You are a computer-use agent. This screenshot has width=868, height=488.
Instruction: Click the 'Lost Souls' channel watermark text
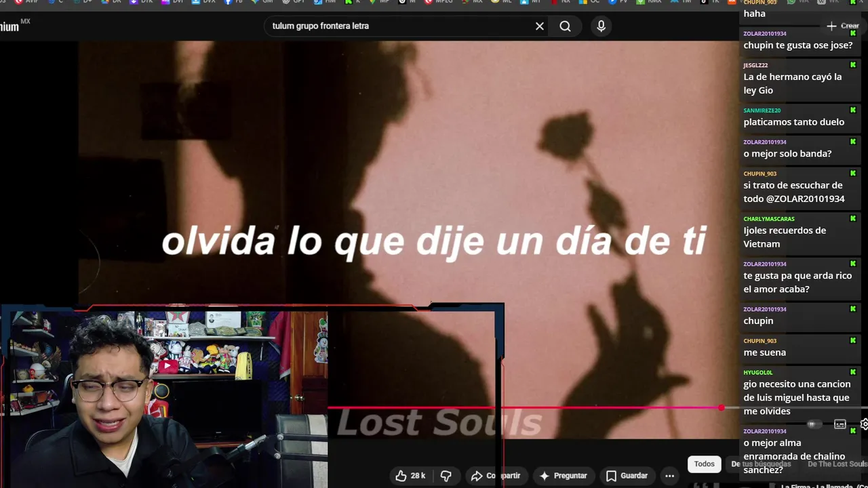tap(439, 423)
